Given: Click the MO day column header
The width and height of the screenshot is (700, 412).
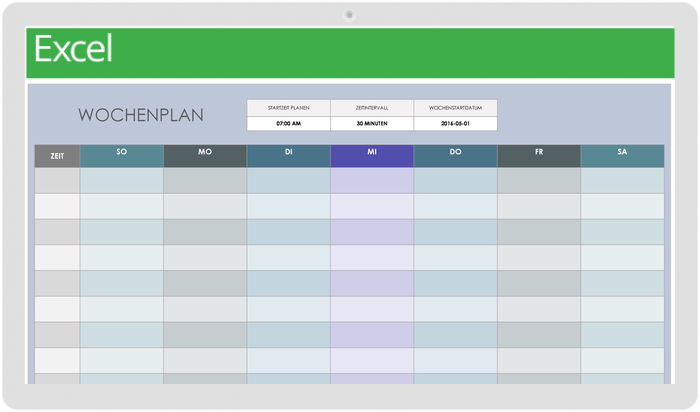Looking at the screenshot, I should [205, 155].
